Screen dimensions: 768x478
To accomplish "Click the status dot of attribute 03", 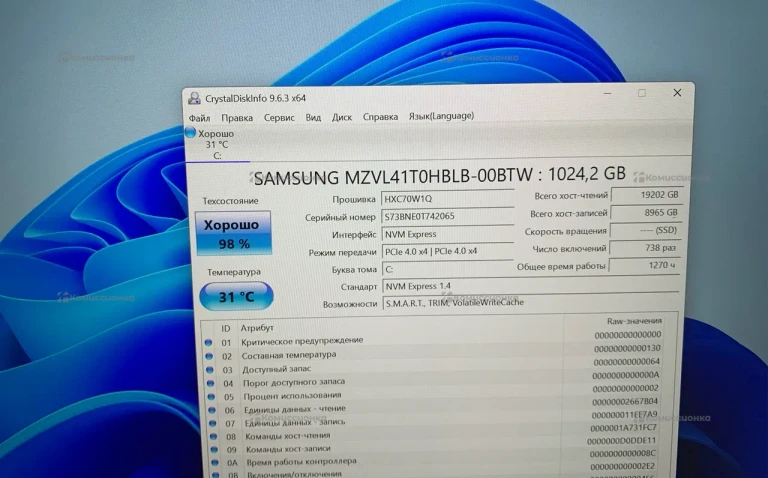I will (210, 370).
